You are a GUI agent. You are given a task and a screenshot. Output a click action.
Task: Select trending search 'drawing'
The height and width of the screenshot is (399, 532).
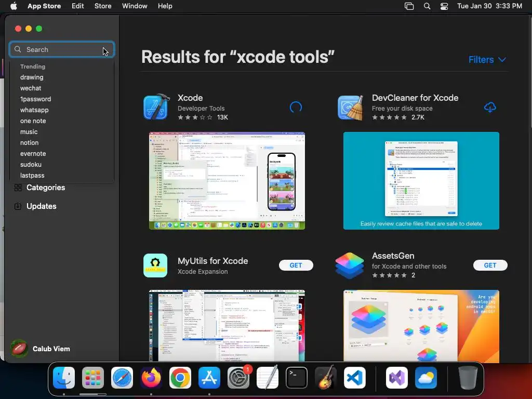tap(32, 77)
